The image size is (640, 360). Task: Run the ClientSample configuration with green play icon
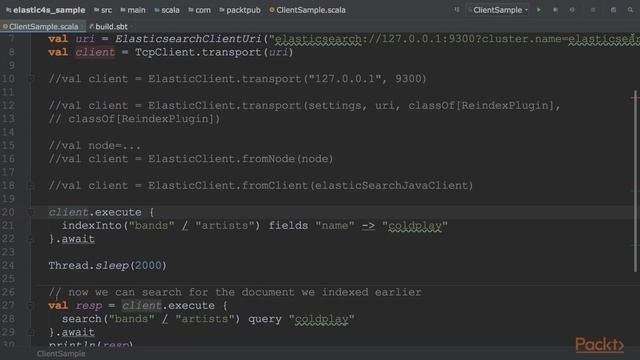click(x=539, y=10)
